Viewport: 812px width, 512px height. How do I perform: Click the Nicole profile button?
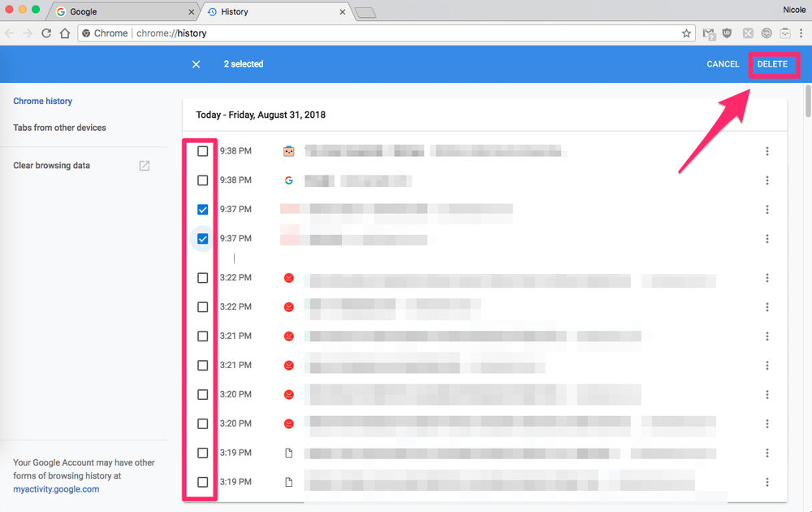click(x=794, y=10)
